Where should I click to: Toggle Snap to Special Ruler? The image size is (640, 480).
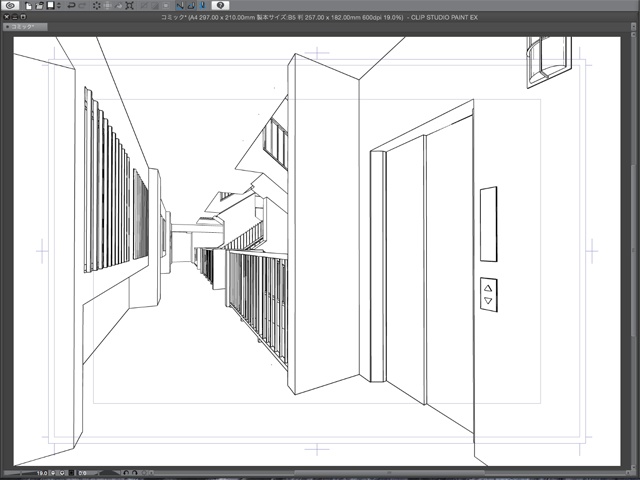[191, 6]
